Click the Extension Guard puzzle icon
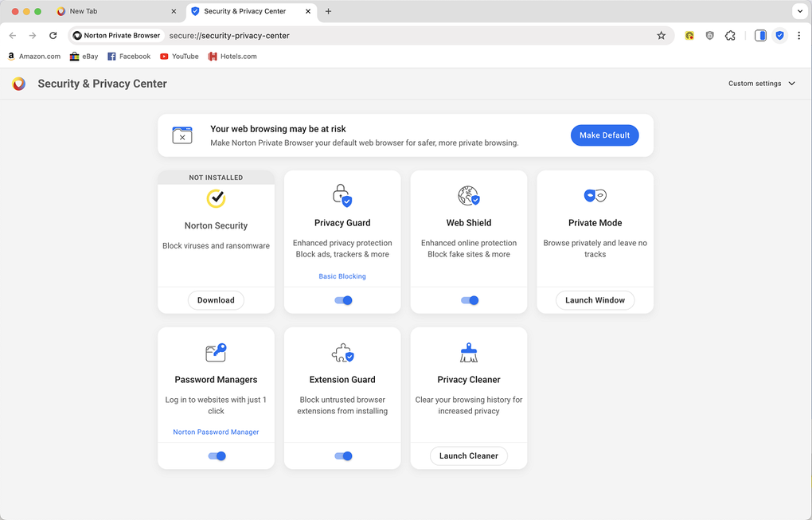The width and height of the screenshot is (812, 520). pyautogui.click(x=342, y=352)
